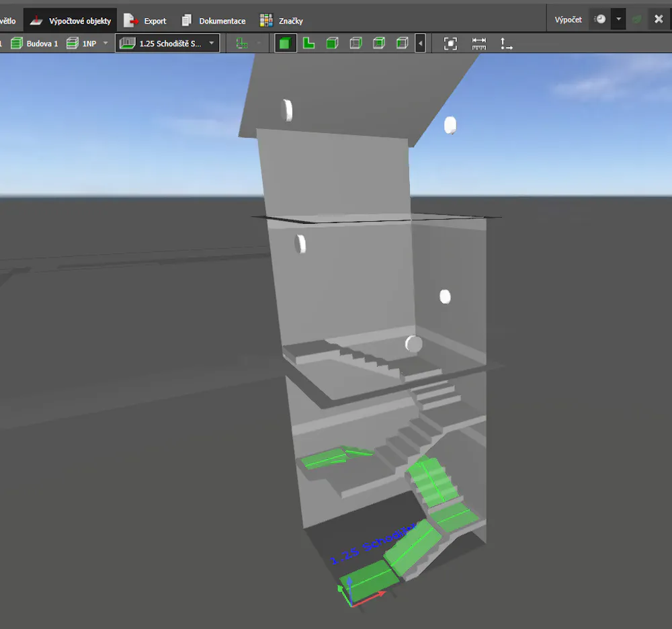Click the Výpočet calculation label
672x629 pixels.
pyautogui.click(x=569, y=19)
